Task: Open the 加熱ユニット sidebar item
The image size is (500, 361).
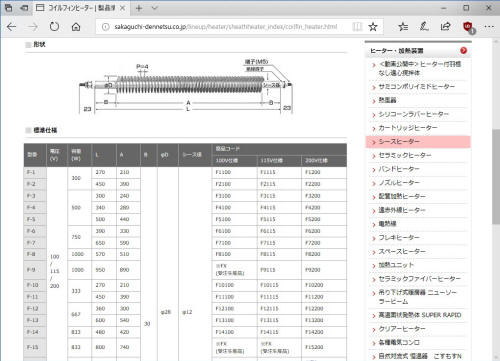Action: [396, 265]
